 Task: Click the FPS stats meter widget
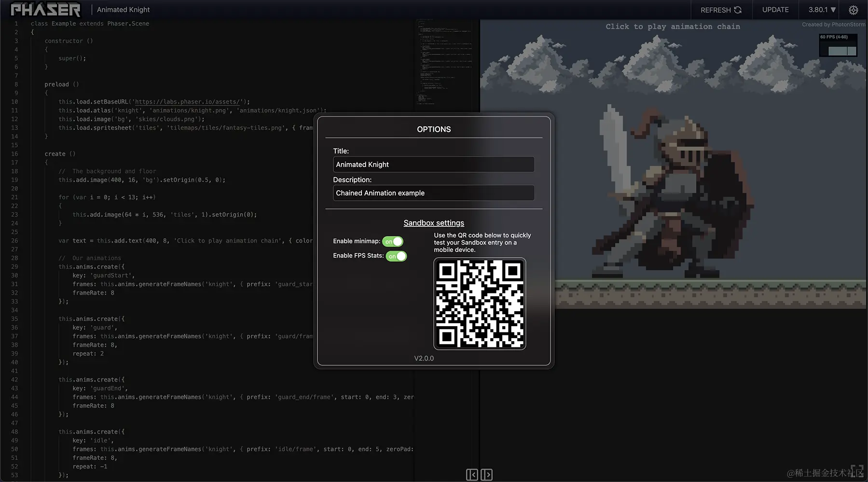coord(838,45)
